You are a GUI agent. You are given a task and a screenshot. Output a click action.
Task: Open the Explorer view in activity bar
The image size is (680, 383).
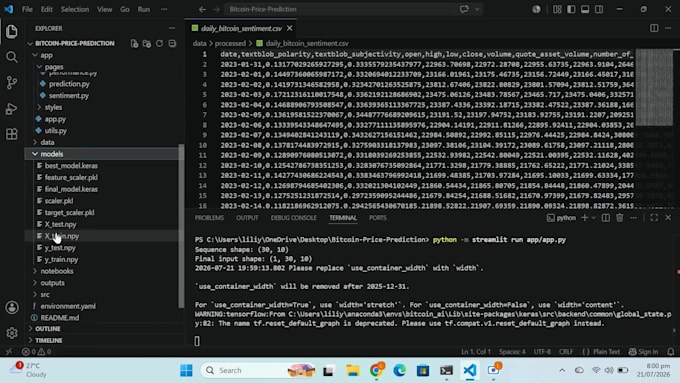pyautogui.click(x=12, y=31)
